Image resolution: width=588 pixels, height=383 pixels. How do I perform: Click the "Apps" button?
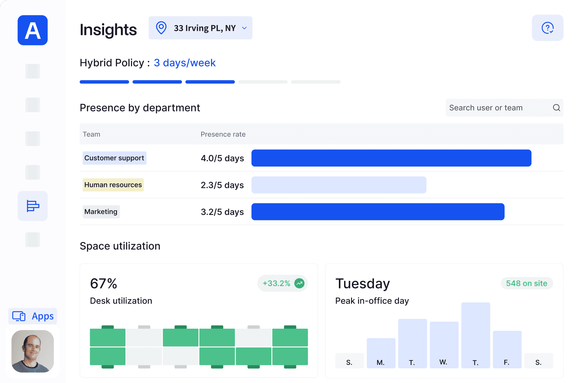click(42, 316)
